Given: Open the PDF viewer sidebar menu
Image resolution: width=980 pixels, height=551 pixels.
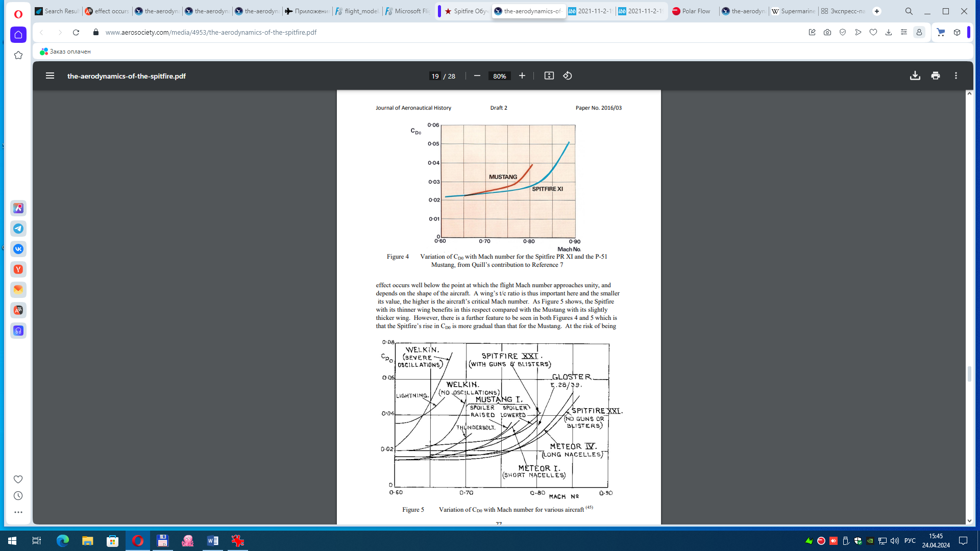Looking at the screenshot, I should pos(50,76).
